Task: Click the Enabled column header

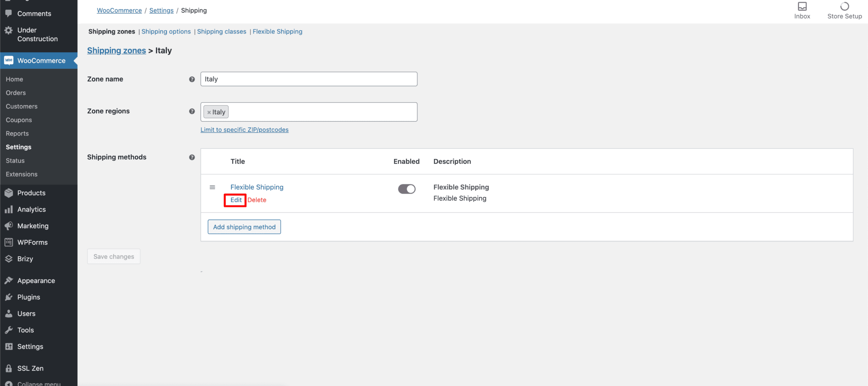Action: [x=406, y=161]
